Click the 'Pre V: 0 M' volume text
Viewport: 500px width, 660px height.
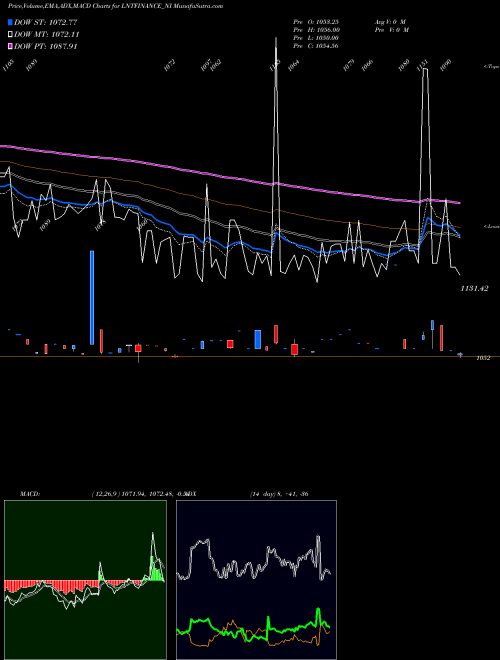(x=391, y=30)
